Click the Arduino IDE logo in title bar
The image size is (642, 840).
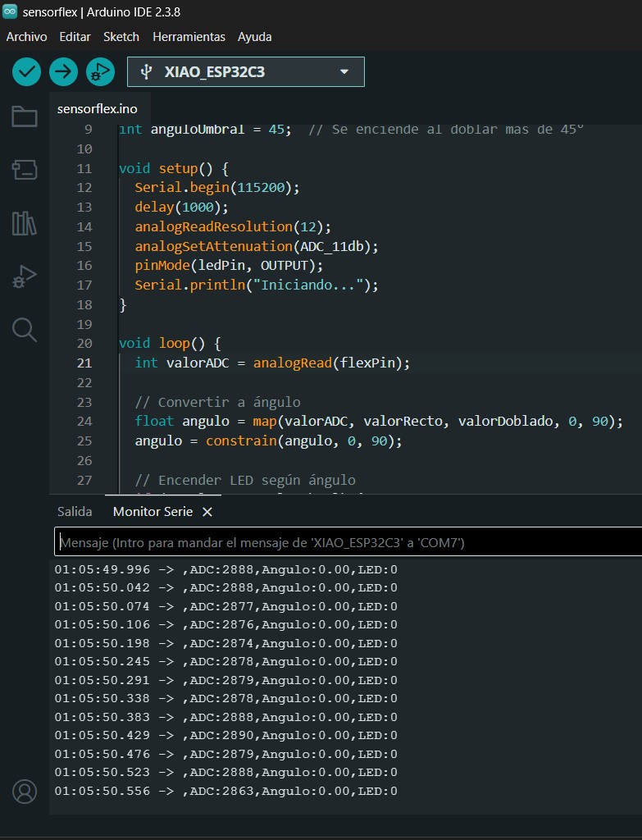[10, 11]
